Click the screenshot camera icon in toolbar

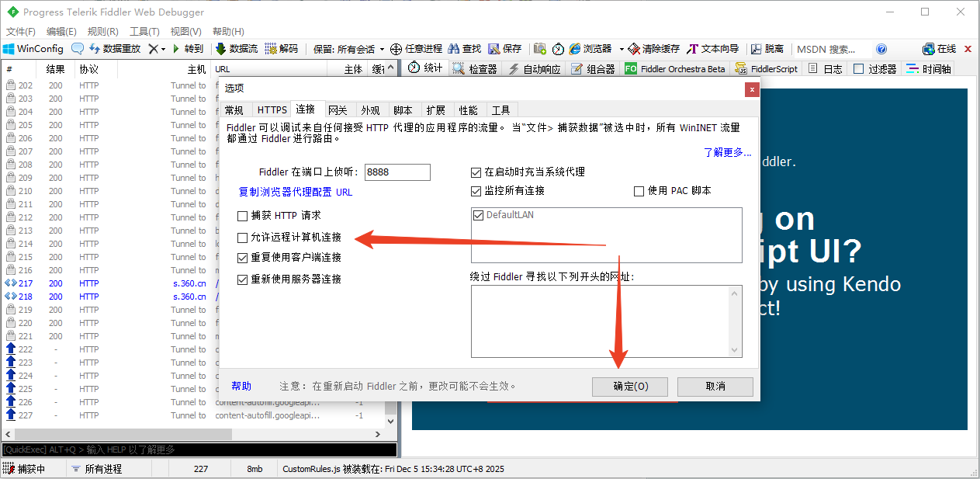coord(540,48)
